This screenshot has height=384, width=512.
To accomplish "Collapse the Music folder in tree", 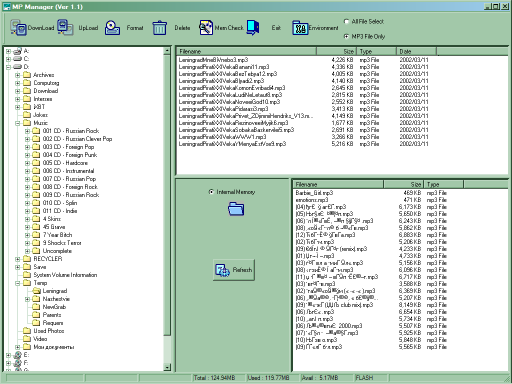I will [x=18, y=123].
